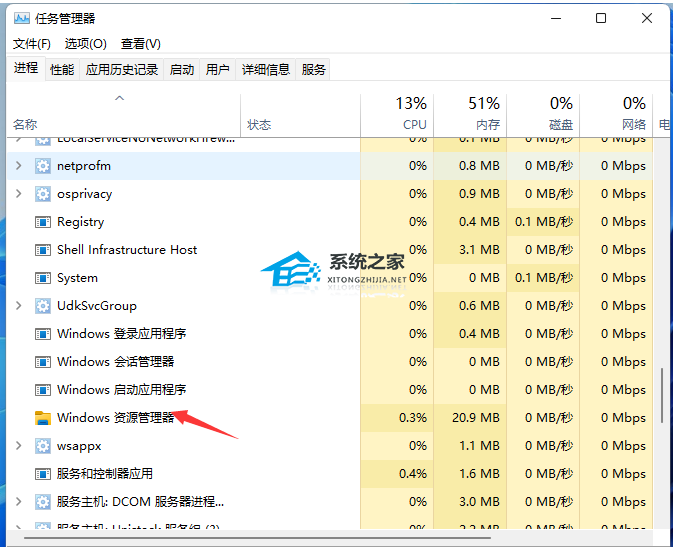Screen dimensions: 673x547
Task: Open the 选项(O) menu
Action: click(85, 44)
